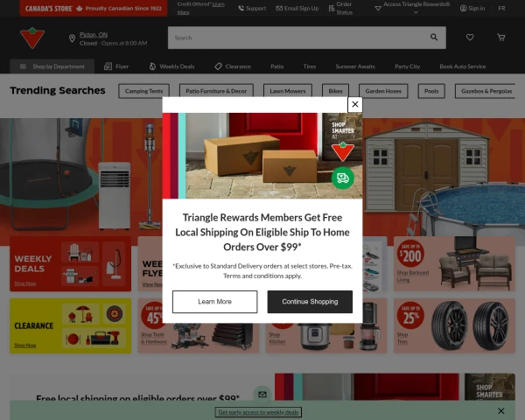Click the store location pin icon

[72, 38]
